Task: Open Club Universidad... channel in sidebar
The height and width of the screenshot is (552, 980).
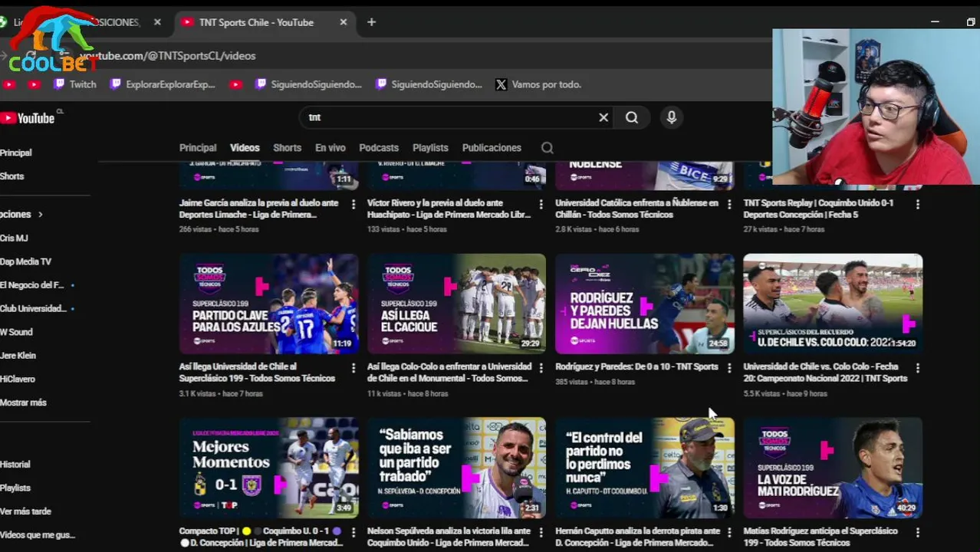Action: (33, 308)
